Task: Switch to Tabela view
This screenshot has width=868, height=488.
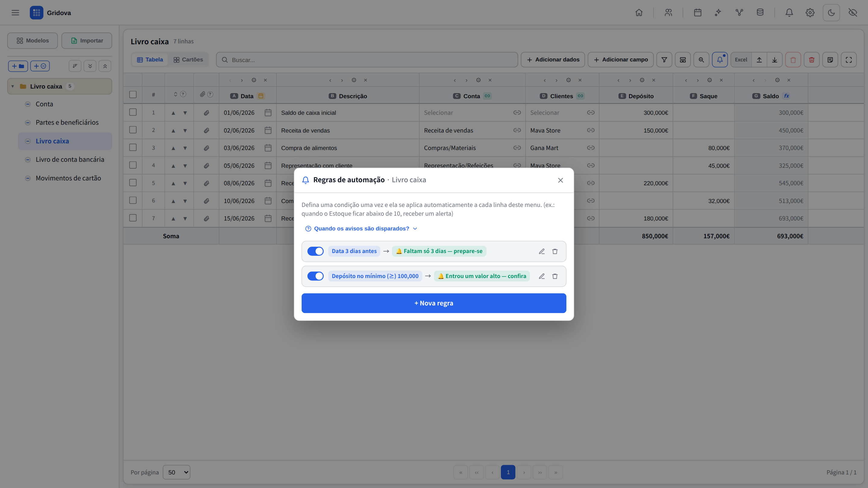Action: click(150, 60)
